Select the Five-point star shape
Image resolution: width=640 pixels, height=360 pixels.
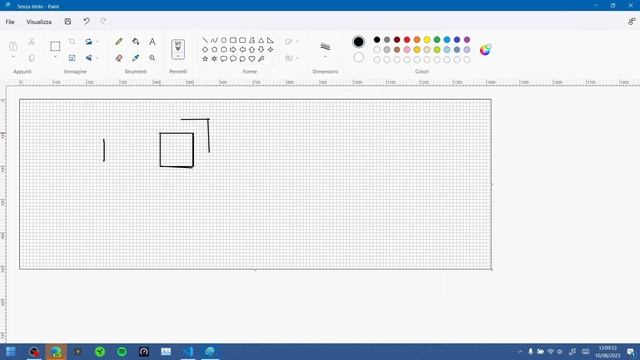pyautogui.click(x=205, y=59)
